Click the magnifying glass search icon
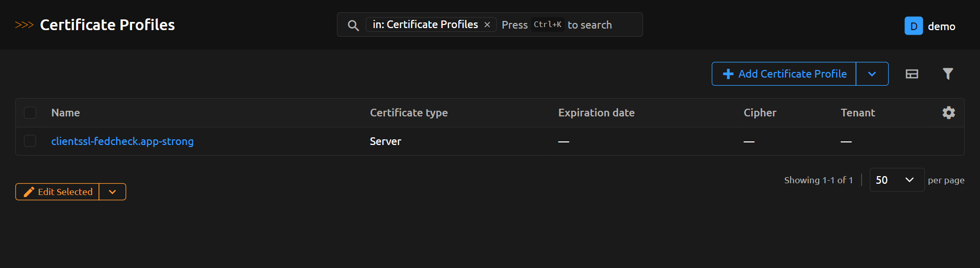This screenshot has height=268, width=980. coord(353,25)
